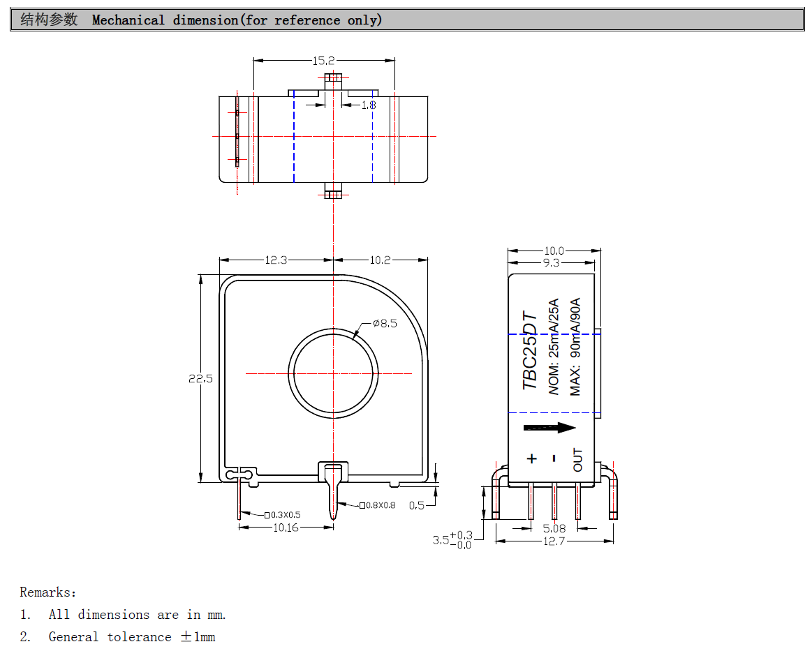Select the General tolerance remark line

coord(131,637)
